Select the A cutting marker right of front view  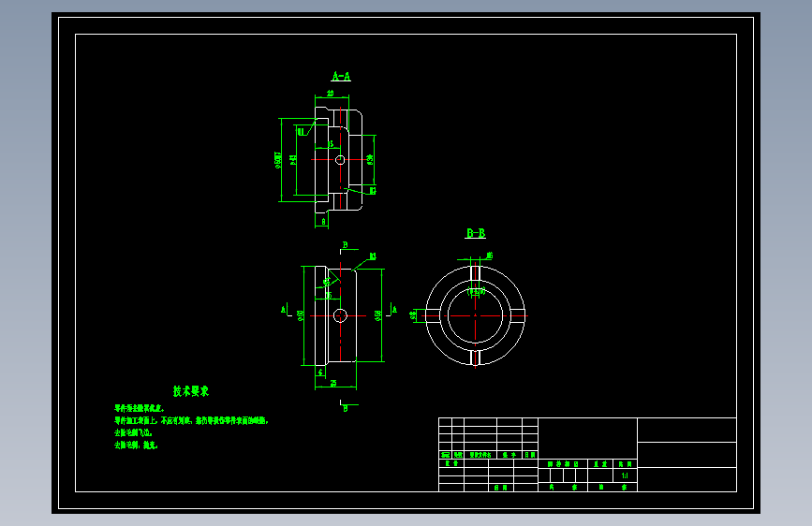click(x=394, y=310)
